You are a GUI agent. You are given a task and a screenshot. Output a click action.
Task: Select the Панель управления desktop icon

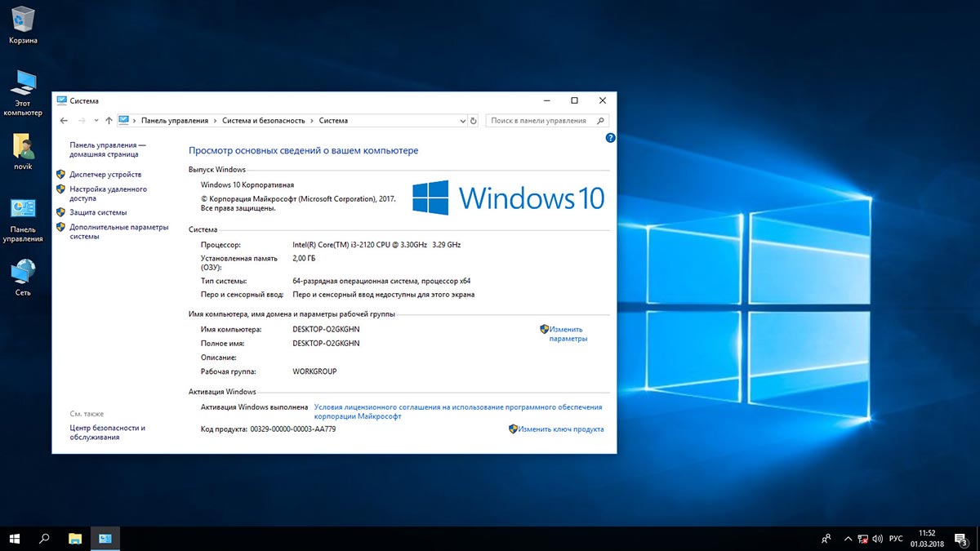point(23,220)
